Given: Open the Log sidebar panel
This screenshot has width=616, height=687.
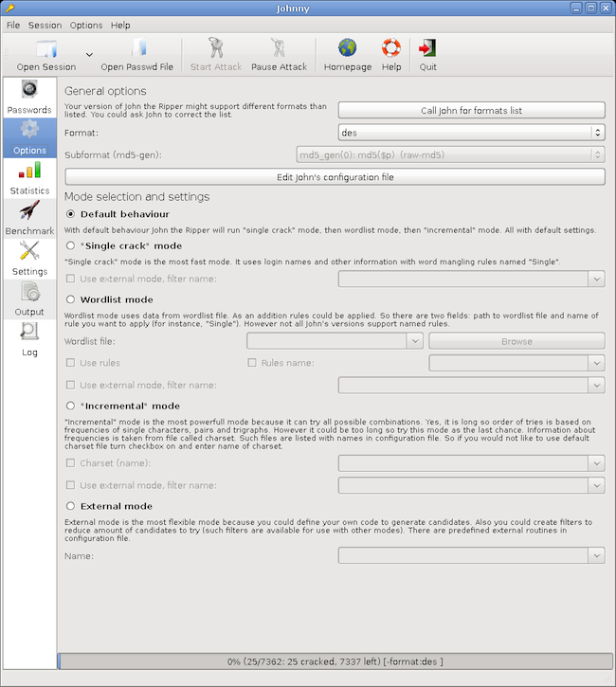Looking at the screenshot, I should 29,340.
